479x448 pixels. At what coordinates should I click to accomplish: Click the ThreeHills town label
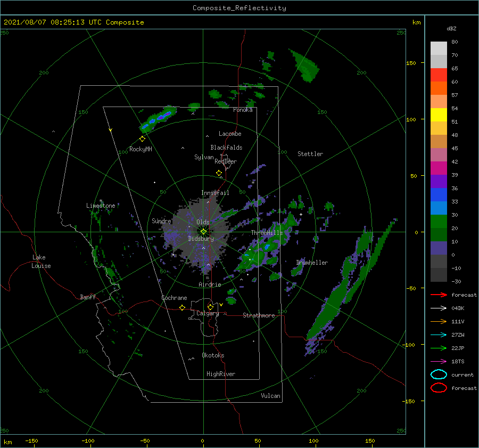[x=267, y=233]
